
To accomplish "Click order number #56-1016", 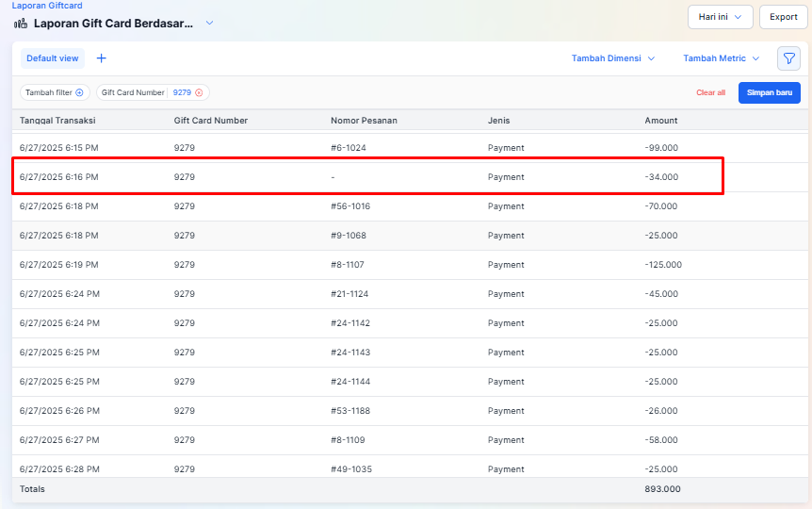I will click(x=350, y=205).
